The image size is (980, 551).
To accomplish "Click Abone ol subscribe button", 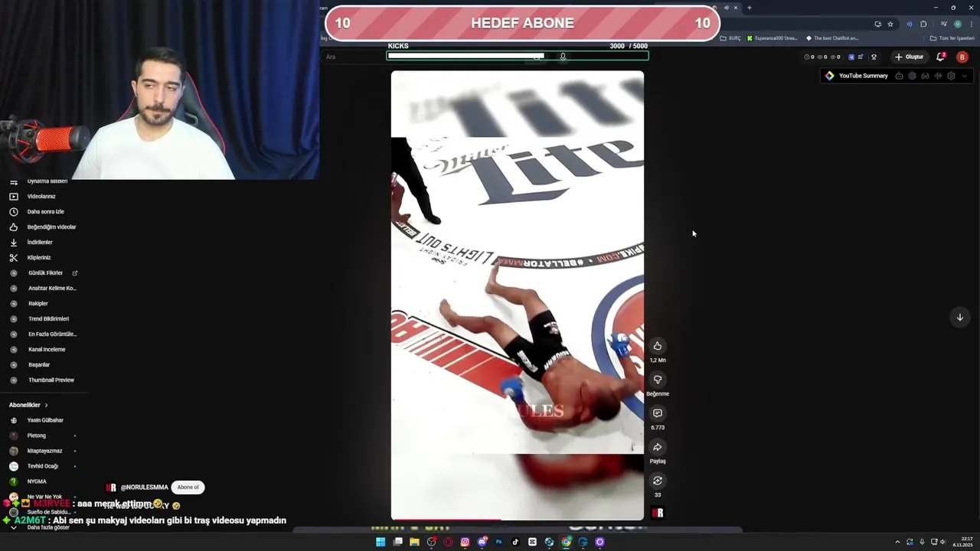I will pos(188,487).
